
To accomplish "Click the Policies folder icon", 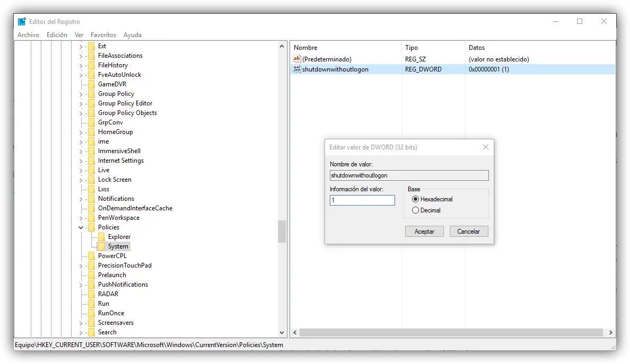I will coord(92,227).
